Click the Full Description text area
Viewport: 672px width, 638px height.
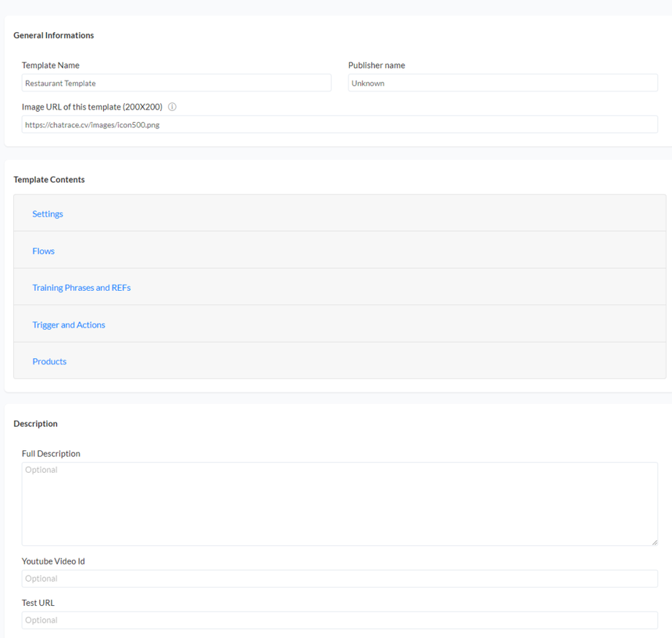pyautogui.click(x=340, y=504)
